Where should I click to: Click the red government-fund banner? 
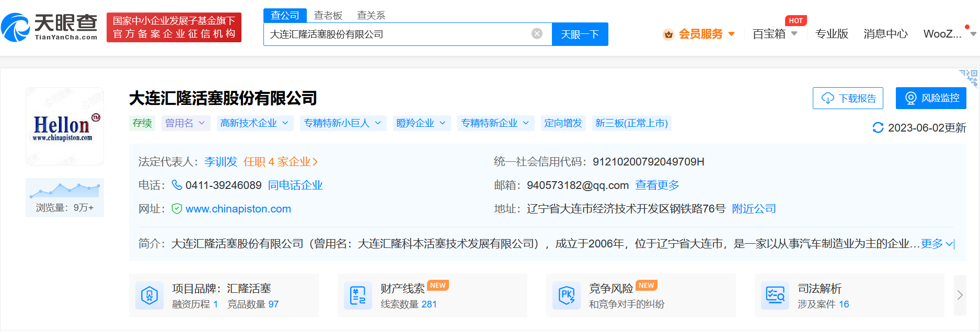tap(174, 27)
